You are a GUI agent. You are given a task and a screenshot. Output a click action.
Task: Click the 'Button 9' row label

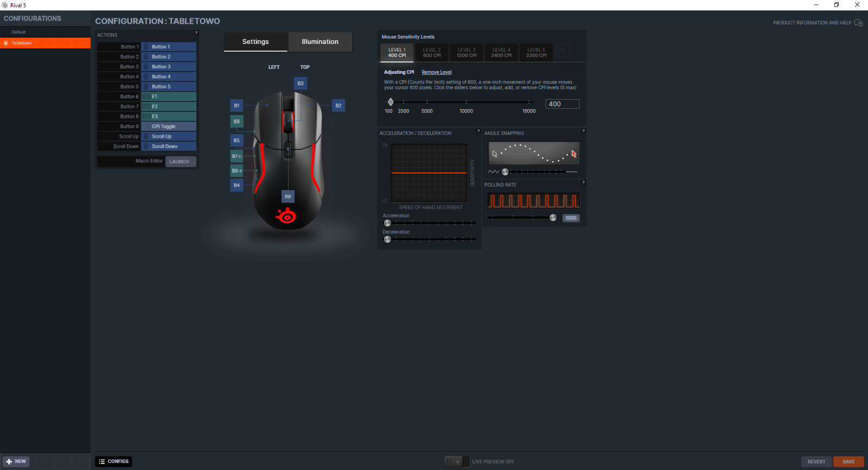click(x=129, y=126)
